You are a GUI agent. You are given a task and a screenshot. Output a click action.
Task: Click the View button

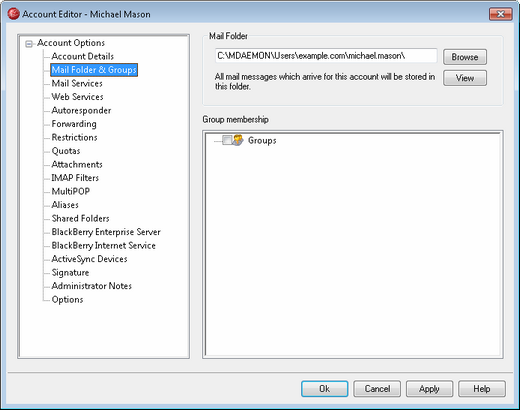pos(465,78)
